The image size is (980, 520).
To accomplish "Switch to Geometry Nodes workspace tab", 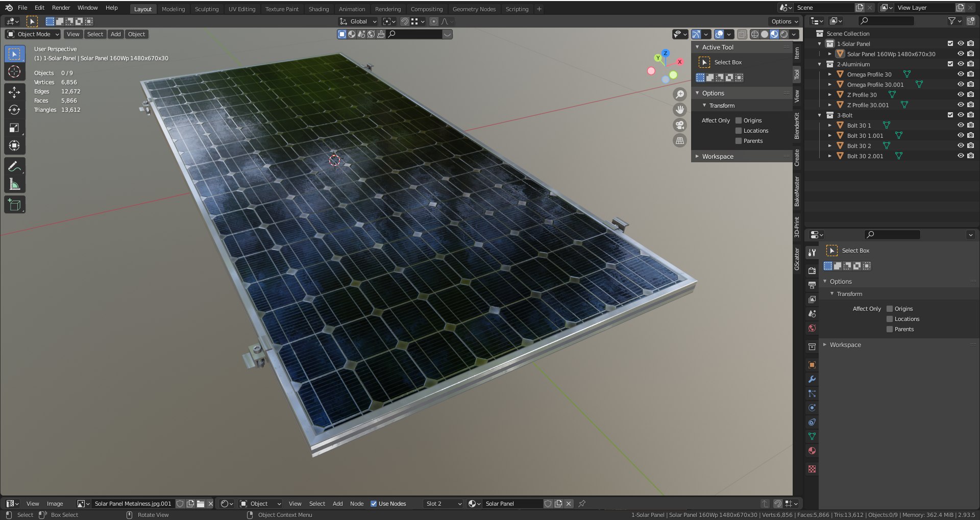I will 474,9.
